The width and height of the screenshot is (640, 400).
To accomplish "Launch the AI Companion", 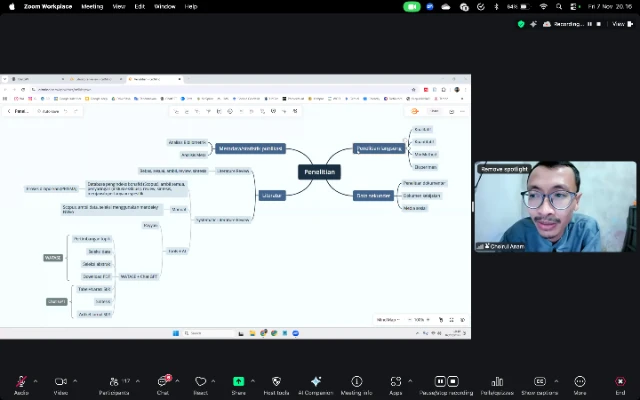I will (315, 382).
